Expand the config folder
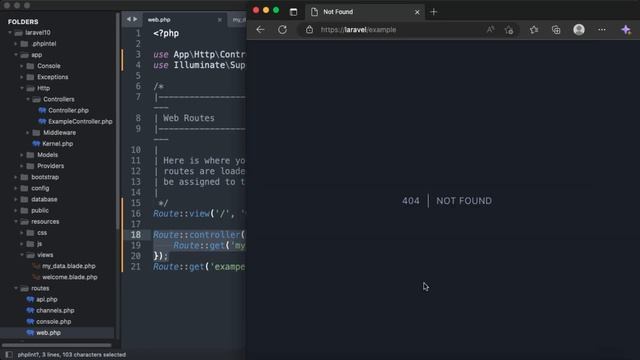This screenshot has height=360, width=640. (x=16, y=188)
